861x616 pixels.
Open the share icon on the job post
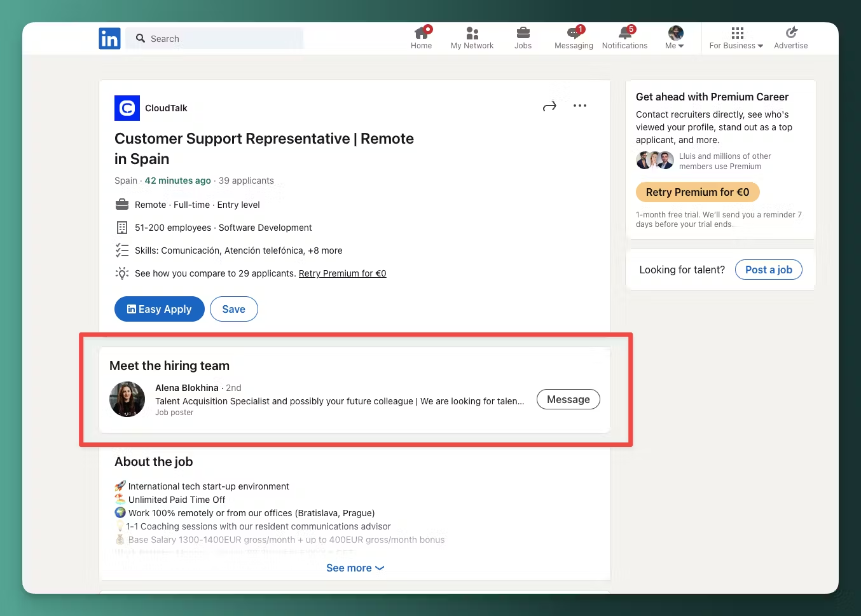pos(549,106)
